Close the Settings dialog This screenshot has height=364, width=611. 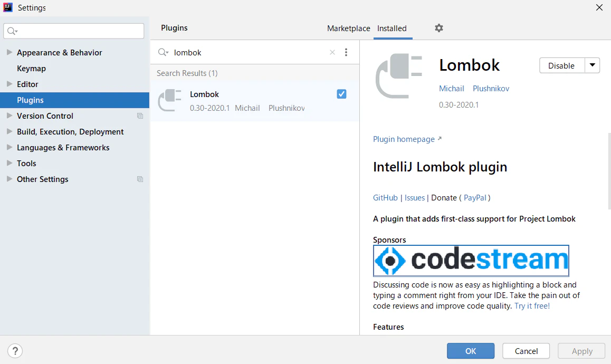coord(599,7)
